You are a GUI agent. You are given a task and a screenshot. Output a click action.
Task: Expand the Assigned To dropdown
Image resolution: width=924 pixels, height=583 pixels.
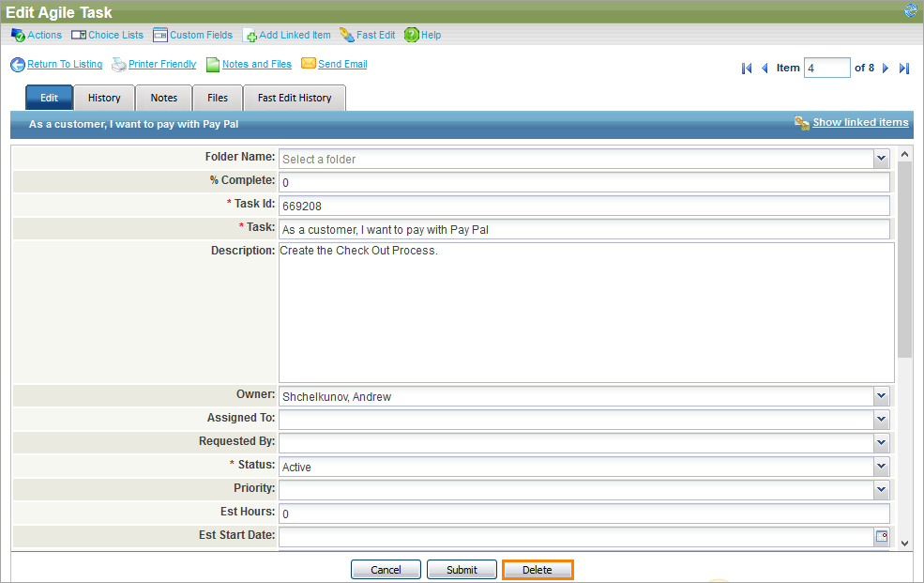pyautogui.click(x=881, y=419)
